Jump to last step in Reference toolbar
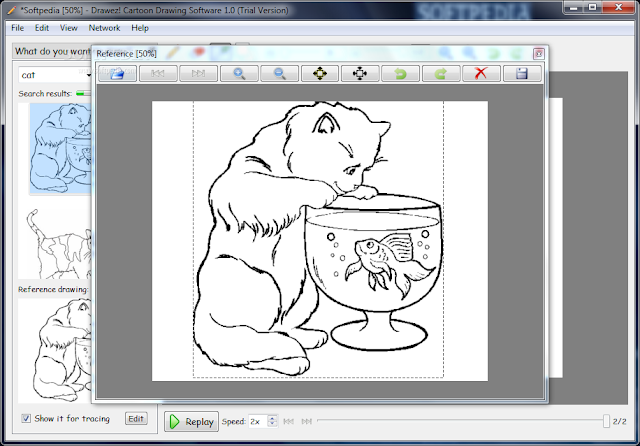 tap(198, 73)
